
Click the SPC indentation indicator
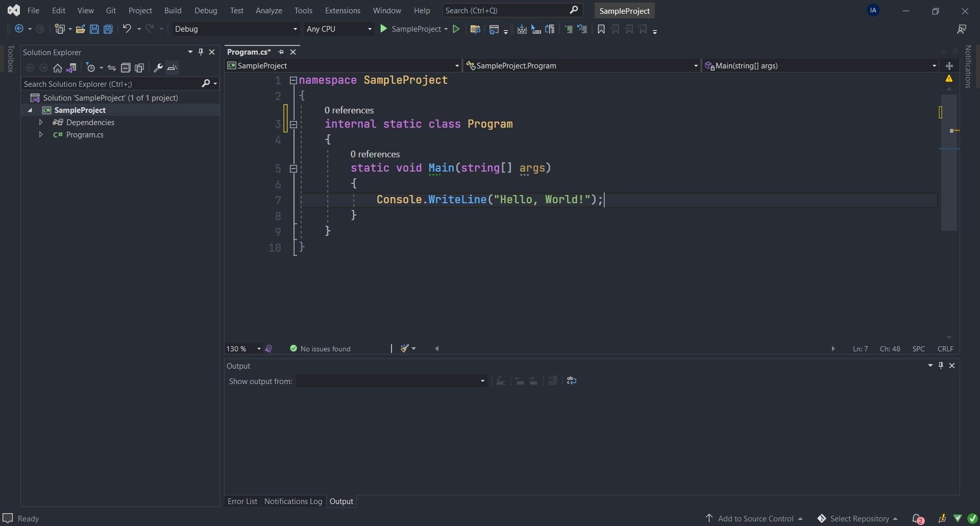tap(918, 348)
